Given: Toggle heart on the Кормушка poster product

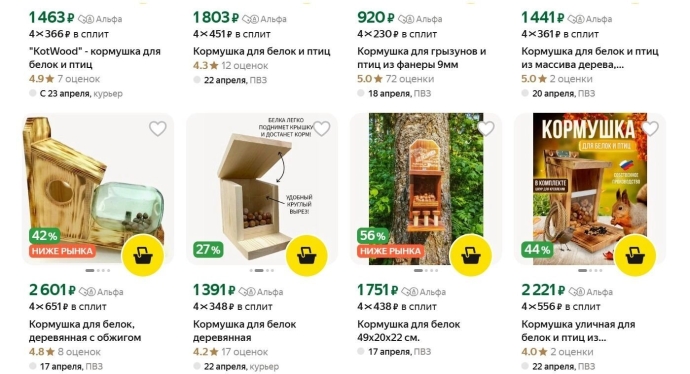Looking at the screenshot, I should coord(650,128).
